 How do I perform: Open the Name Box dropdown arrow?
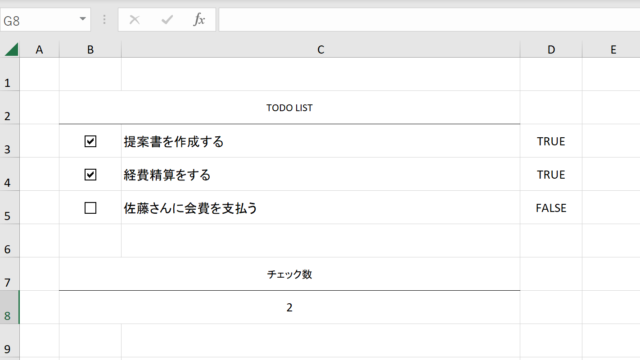coord(82,19)
